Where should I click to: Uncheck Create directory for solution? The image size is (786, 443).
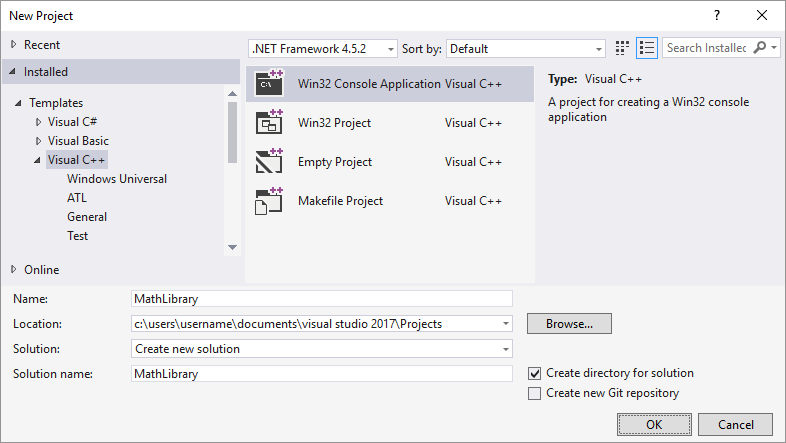coord(535,373)
